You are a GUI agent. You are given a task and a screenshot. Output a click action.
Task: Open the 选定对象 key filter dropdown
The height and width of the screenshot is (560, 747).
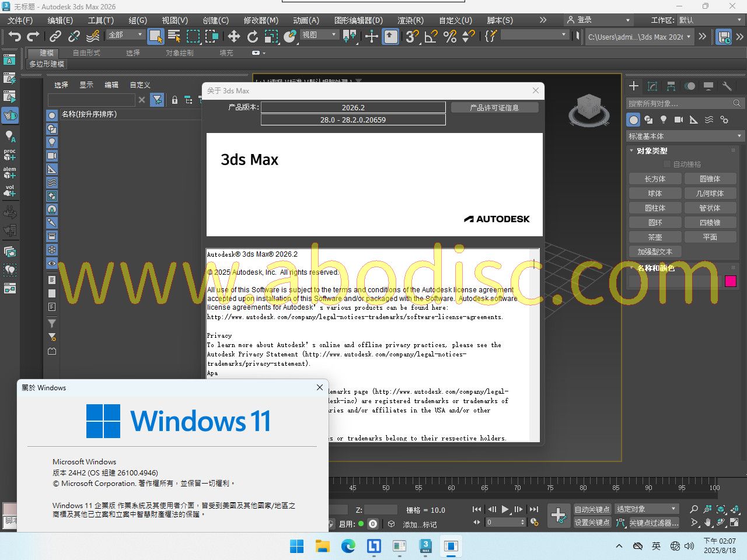coord(647,509)
